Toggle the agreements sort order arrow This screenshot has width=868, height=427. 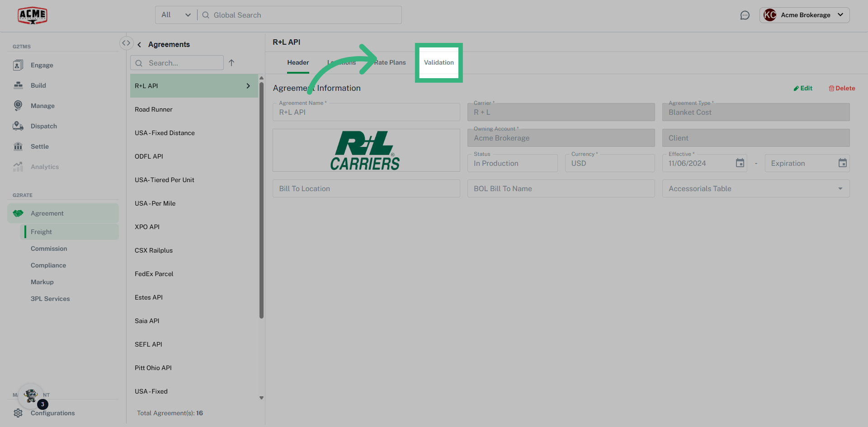(232, 63)
